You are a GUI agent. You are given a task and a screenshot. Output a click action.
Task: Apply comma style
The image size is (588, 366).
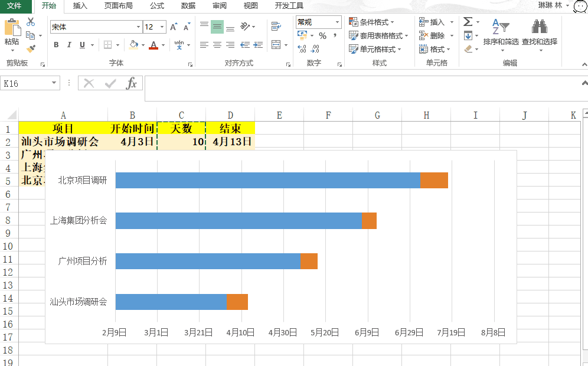(x=335, y=35)
